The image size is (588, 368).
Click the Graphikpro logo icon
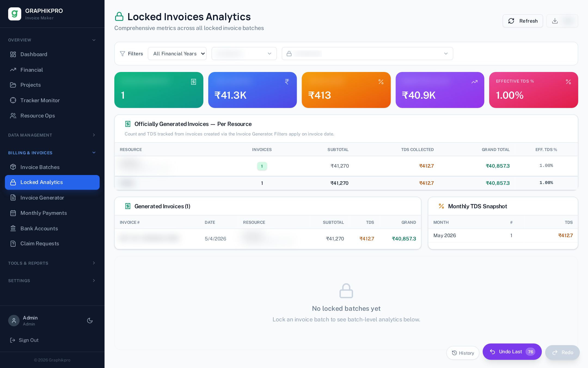coord(15,14)
